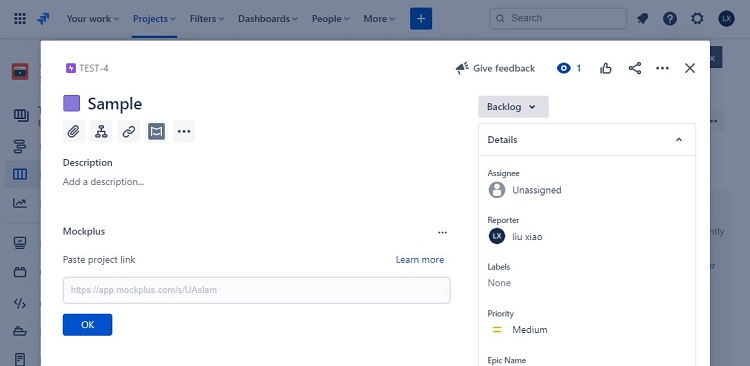This screenshot has height=366, width=750.
Task: Vote with the thumbs-up icon
Action: click(x=606, y=68)
